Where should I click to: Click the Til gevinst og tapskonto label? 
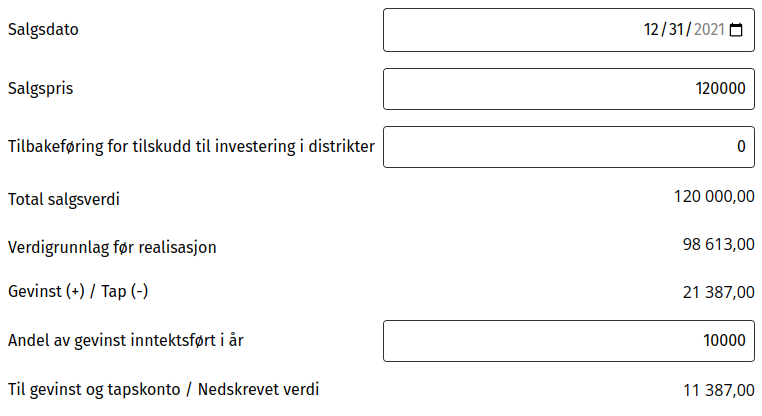pos(164,389)
